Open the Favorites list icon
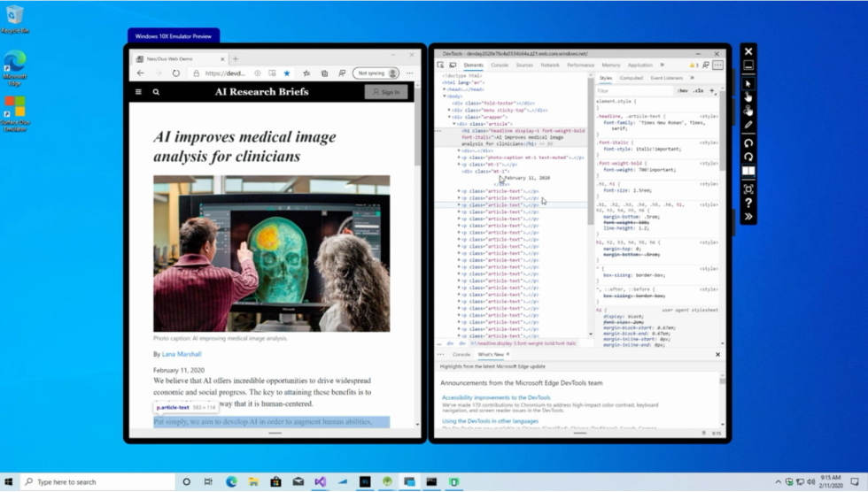868x492 pixels. (x=306, y=73)
